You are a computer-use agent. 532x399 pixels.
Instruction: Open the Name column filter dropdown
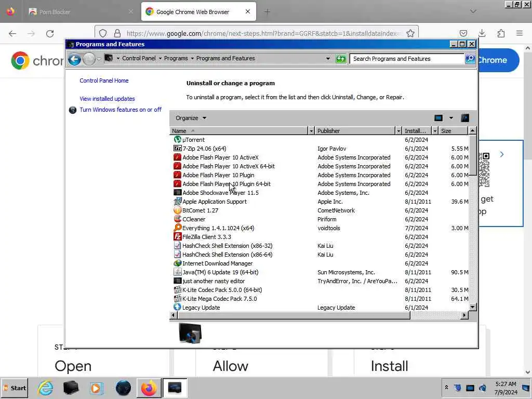[311, 130]
